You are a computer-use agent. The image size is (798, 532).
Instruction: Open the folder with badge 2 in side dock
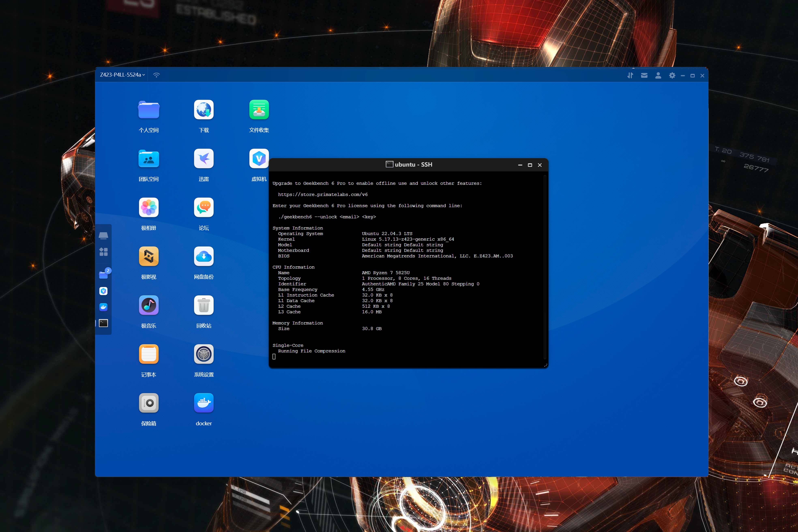coord(103,275)
